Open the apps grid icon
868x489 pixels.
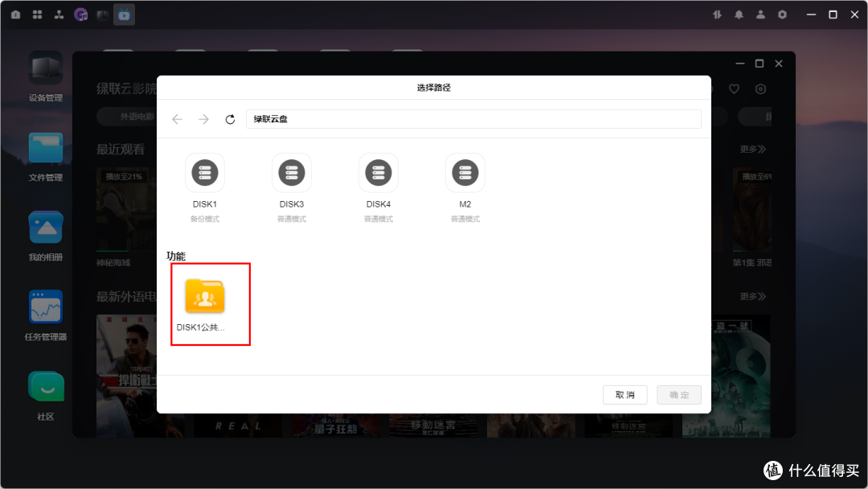point(37,15)
